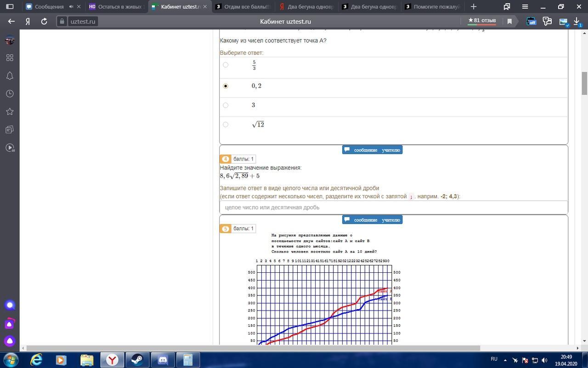The height and width of the screenshot is (368, 588).
Task: Click the question 4 number badge
Action: point(225,159)
